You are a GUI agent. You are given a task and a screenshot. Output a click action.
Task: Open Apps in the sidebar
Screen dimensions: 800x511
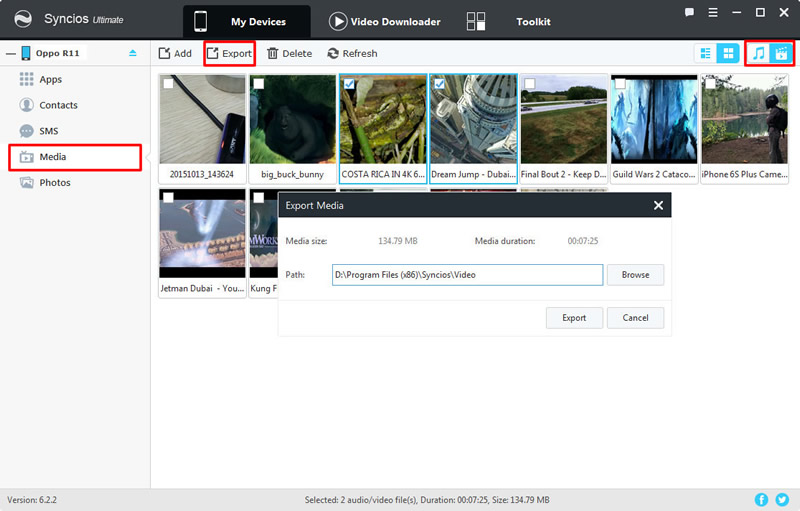tap(51, 80)
